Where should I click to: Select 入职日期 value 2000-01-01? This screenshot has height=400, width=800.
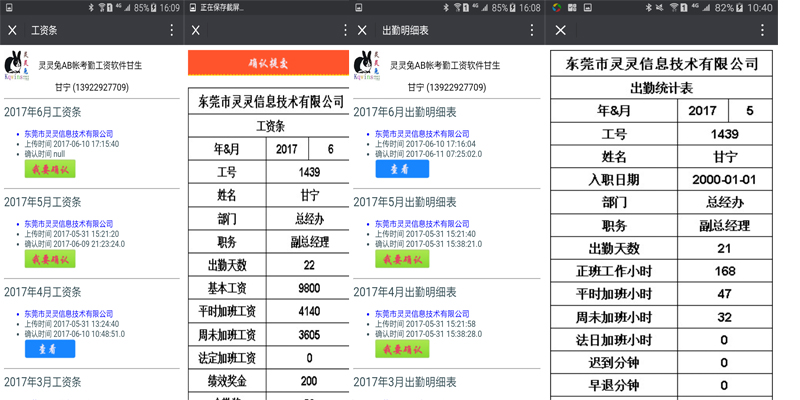[x=725, y=180]
